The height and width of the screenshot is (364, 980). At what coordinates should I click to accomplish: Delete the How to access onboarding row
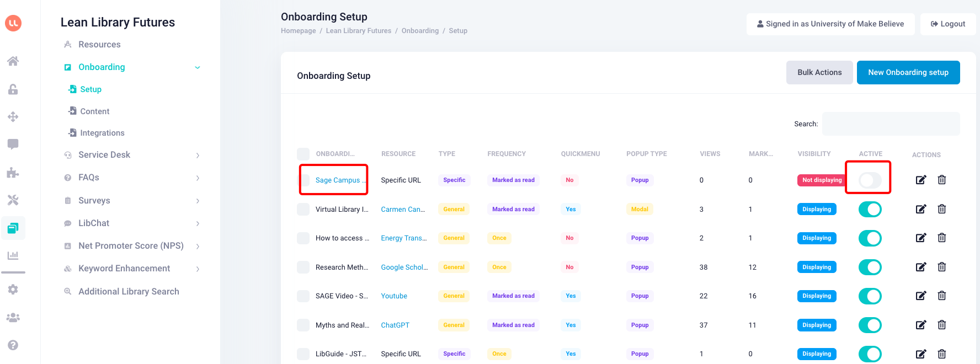[x=942, y=238]
